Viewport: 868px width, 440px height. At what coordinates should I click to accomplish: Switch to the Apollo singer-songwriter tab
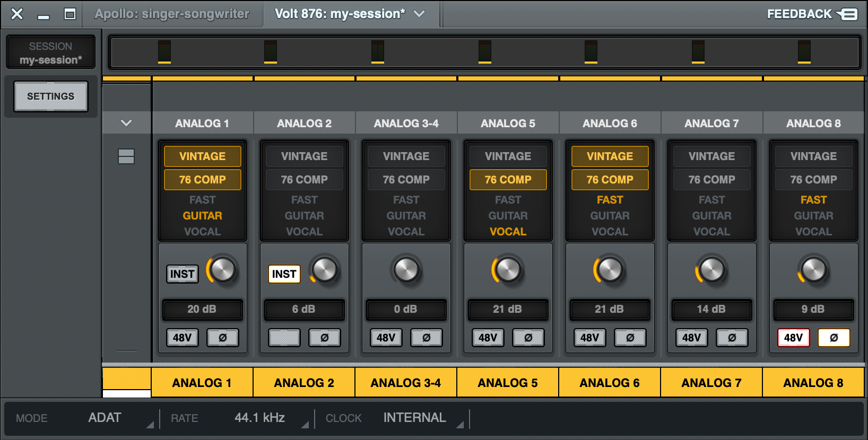[172, 14]
